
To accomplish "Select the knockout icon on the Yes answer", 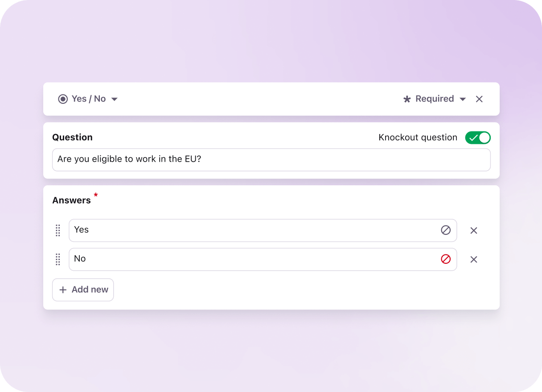I will [x=446, y=230].
